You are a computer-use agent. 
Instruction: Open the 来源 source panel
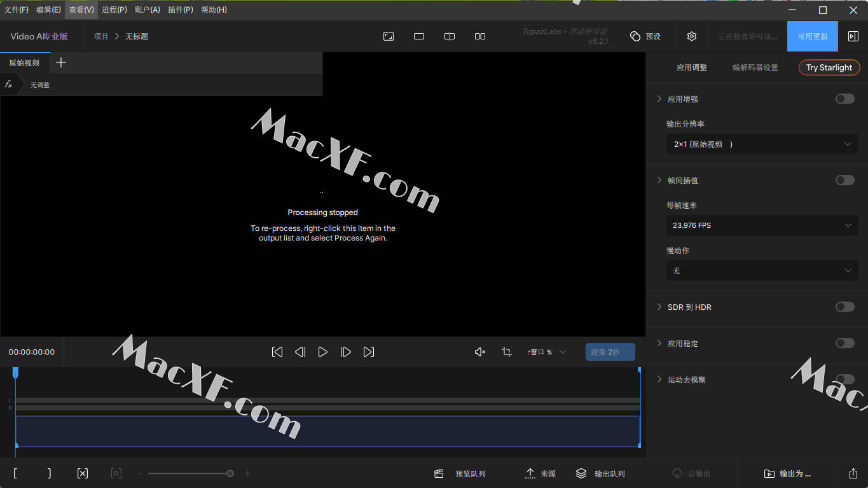[541, 473]
